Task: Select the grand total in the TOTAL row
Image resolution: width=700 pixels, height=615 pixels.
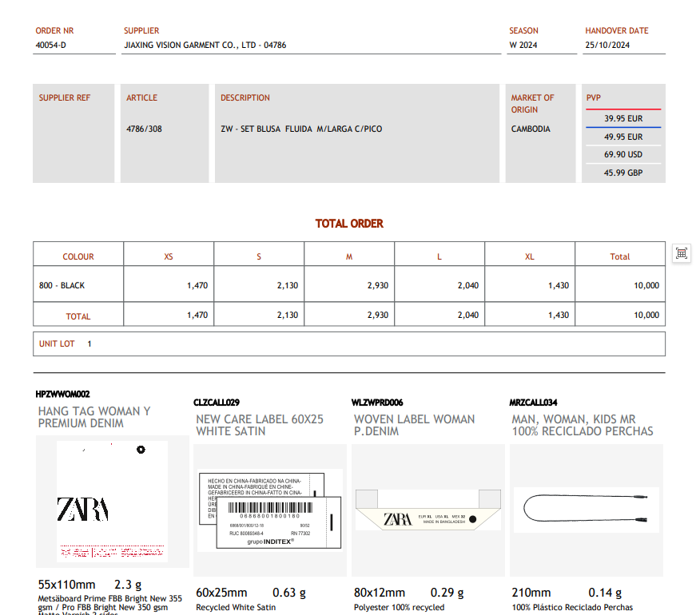Action: tap(646, 315)
